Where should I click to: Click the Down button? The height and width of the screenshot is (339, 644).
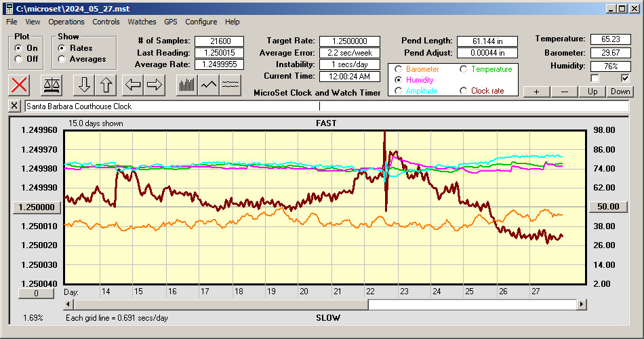(620, 92)
